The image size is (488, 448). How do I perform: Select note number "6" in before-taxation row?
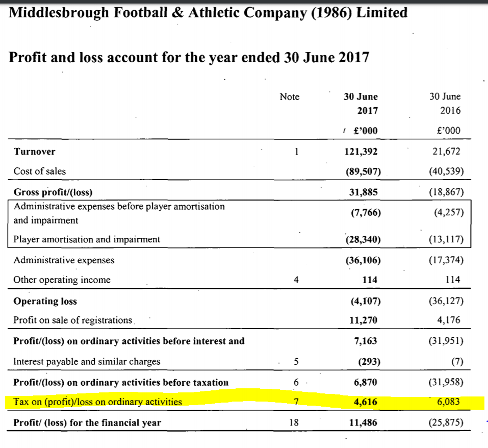(296, 383)
